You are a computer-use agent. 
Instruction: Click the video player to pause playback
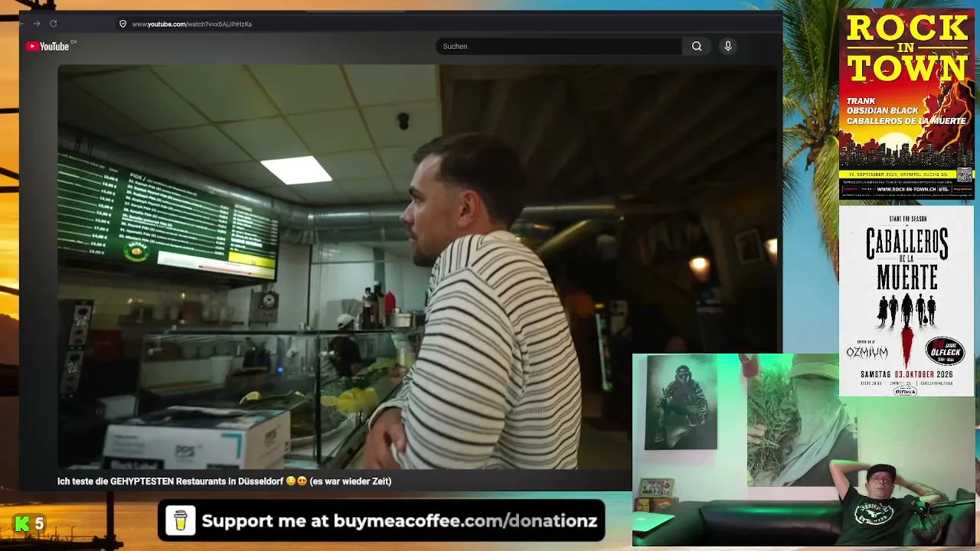[x=417, y=267]
